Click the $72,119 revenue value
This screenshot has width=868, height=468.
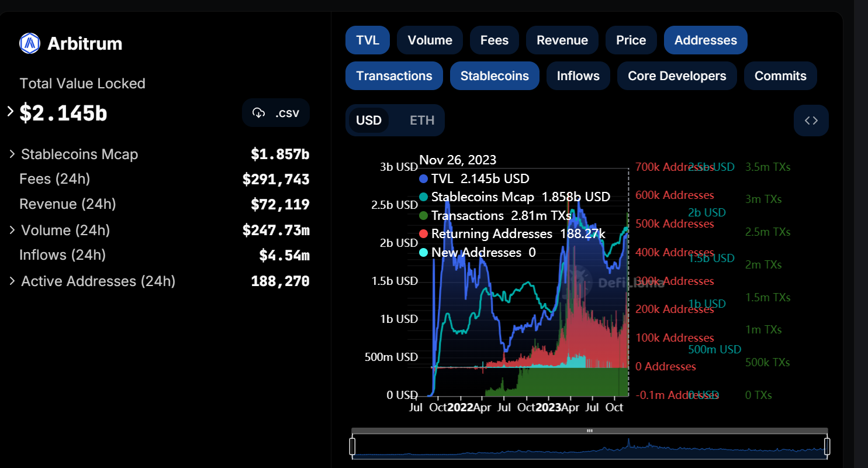click(280, 204)
